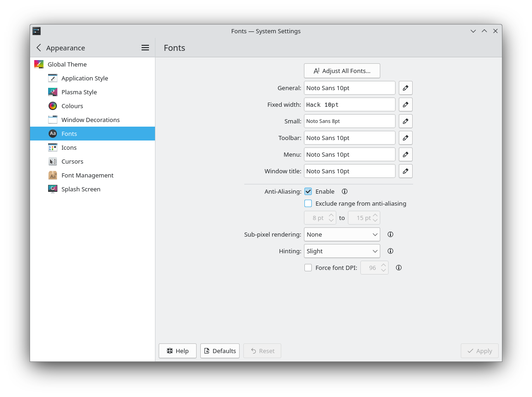
Task: Open the Help button at bottom left
Action: pyautogui.click(x=178, y=351)
